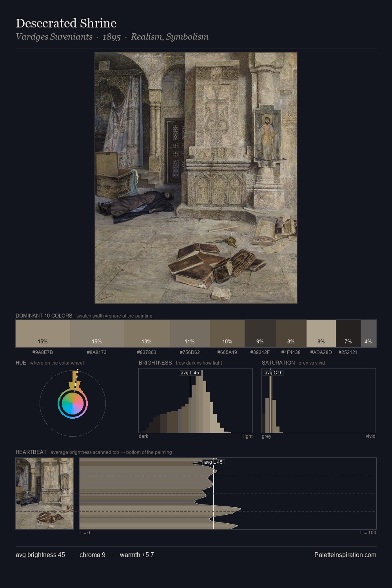Image resolution: width=392 pixels, height=588 pixels.
Task: Click the HEARTBEAT section heading
Action: (x=31, y=452)
